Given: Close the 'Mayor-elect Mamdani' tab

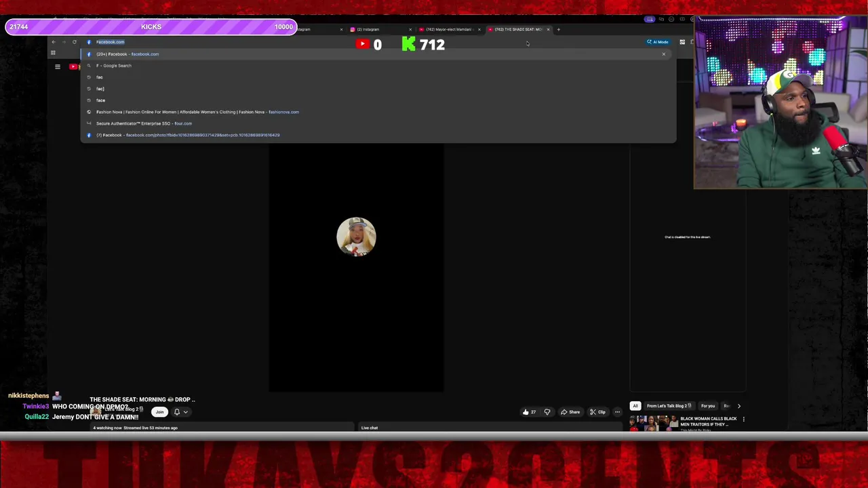Looking at the screenshot, I should click(479, 29).
